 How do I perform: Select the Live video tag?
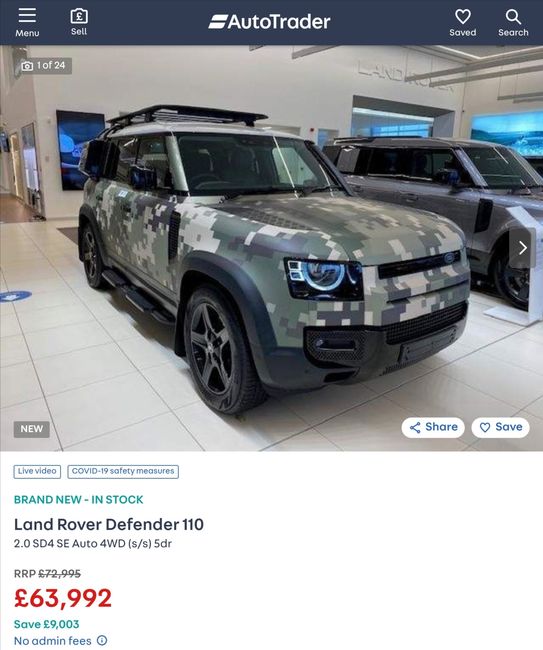coord(37,471)
